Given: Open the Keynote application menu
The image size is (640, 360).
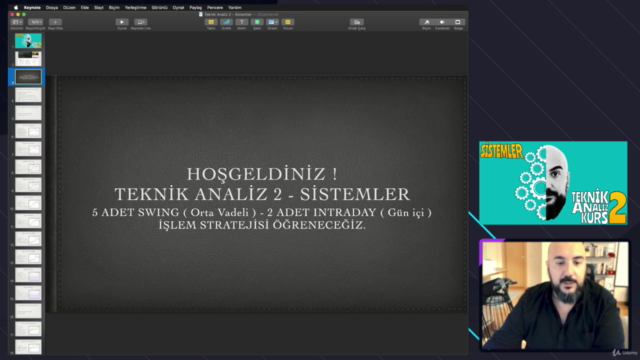Looking at the screenshot, I should pos(32,7).
